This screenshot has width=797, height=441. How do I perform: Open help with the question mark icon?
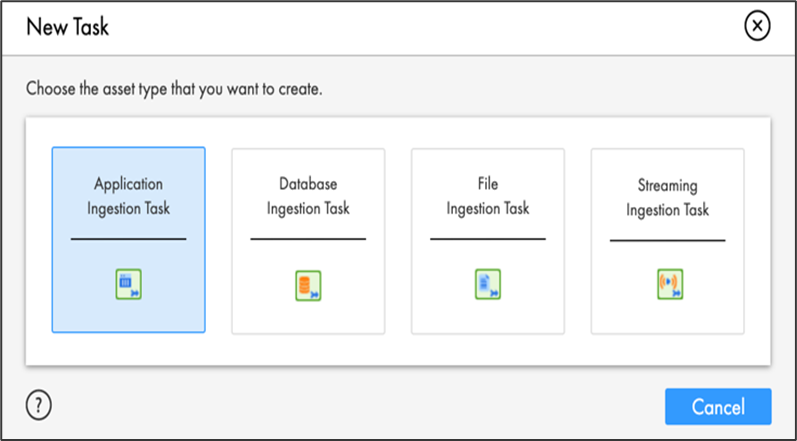point(39,406)
